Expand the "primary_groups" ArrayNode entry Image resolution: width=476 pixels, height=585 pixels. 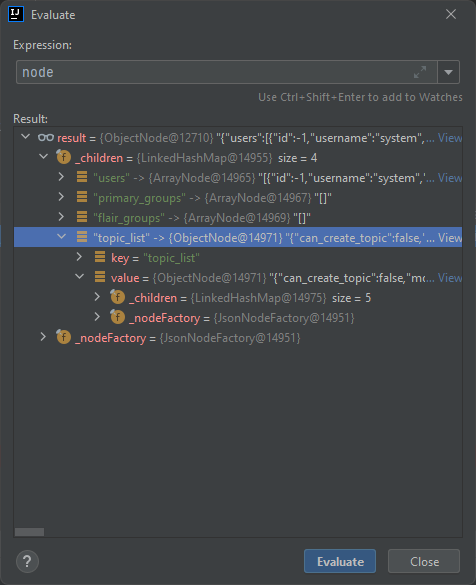(62, 197)
